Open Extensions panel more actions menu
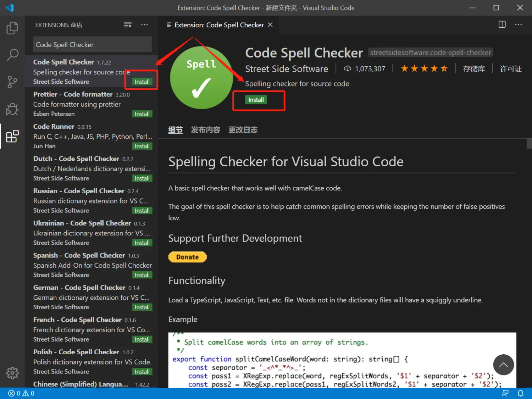This screenshot has width=532, height=399. [144, 24]
